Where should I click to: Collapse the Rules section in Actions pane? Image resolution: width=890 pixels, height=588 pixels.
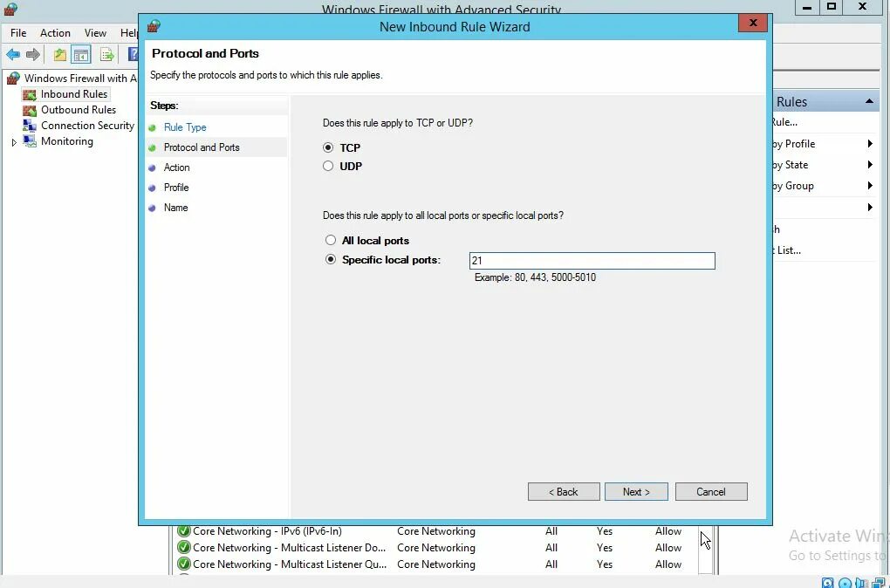869,101
